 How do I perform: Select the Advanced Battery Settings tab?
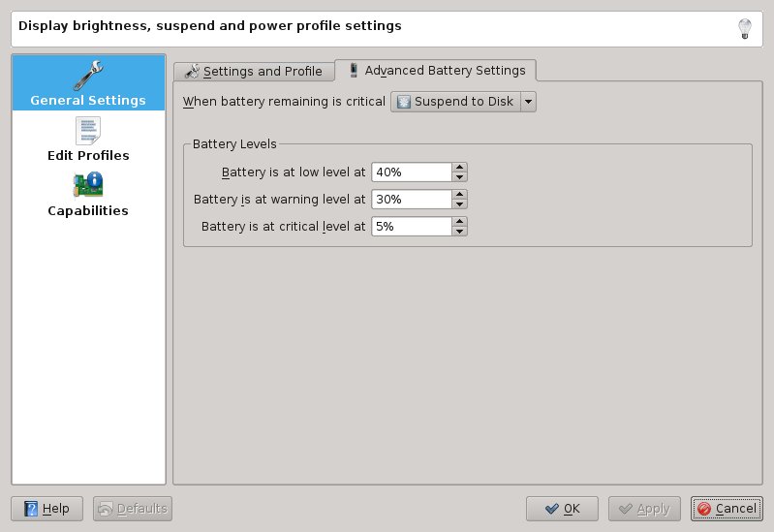[436, 70]
